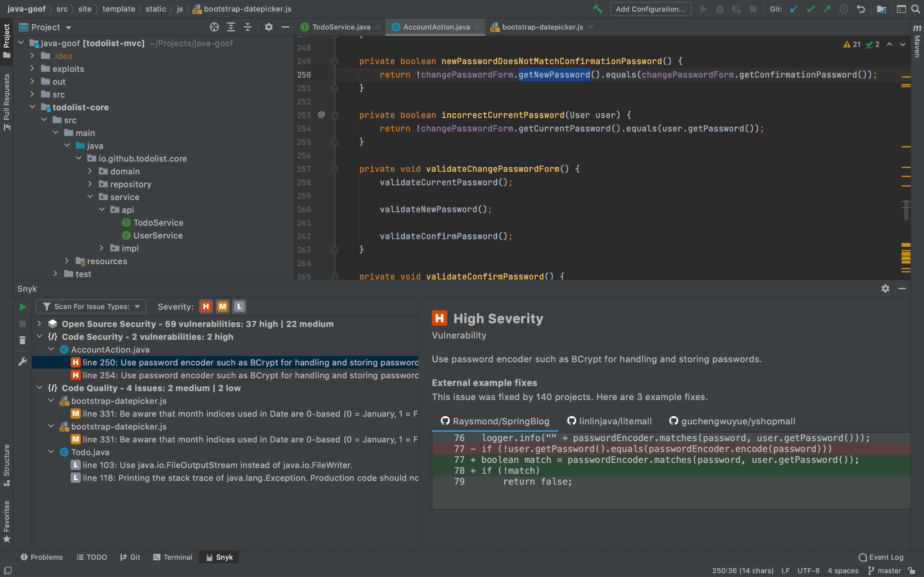Toggle Medium severity filter button M
The image size is (924, 577).
pos(222,307)
